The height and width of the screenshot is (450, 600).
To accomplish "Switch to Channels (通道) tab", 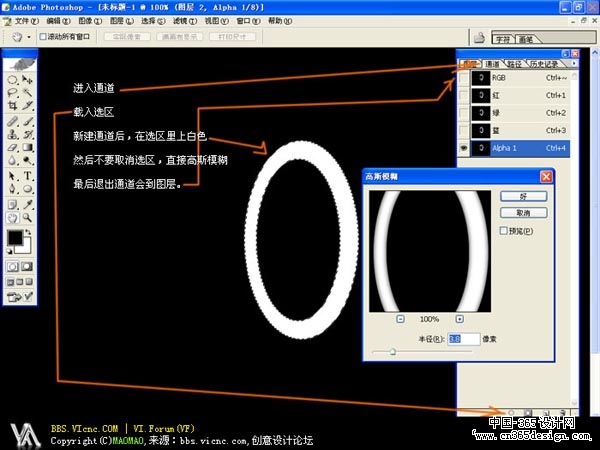I will 492,64.
